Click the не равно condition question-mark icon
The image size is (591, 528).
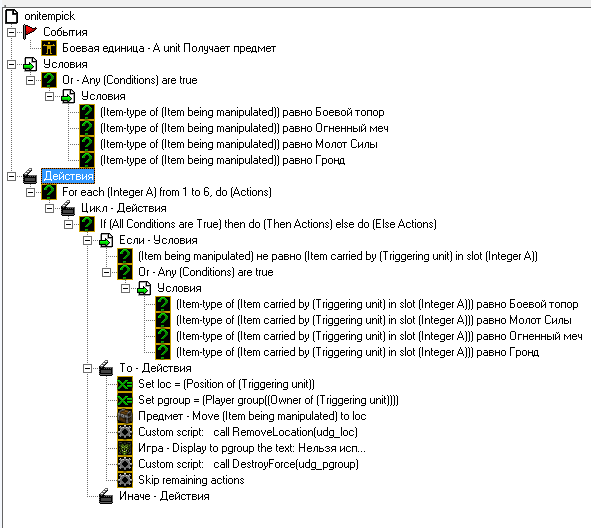pyautogui.click(x=125, y=256)
